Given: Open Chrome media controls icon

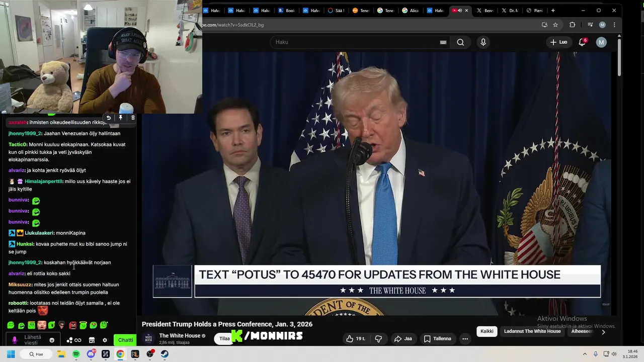Looking at the screenshot, I should tap(590, 25).
